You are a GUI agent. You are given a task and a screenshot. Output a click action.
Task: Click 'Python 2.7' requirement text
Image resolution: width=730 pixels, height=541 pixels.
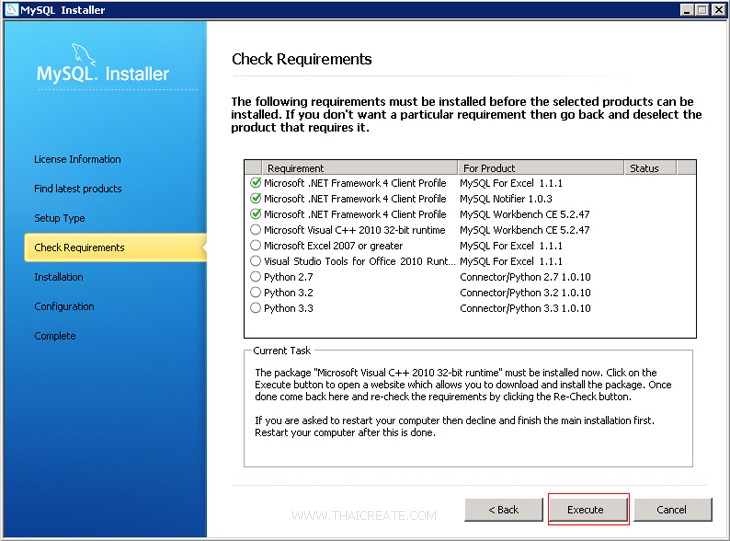[289, 277]
